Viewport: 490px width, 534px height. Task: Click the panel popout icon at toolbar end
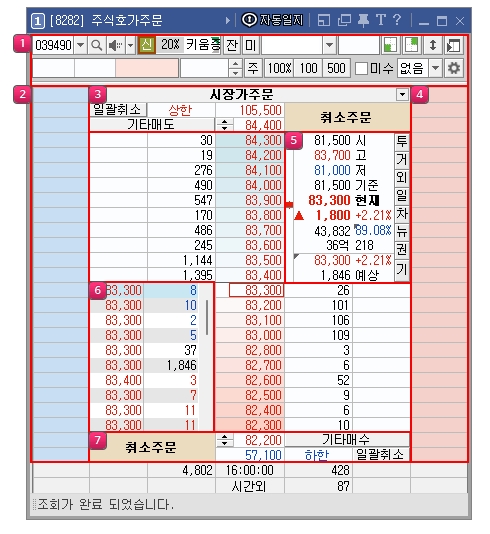(454, 45)
